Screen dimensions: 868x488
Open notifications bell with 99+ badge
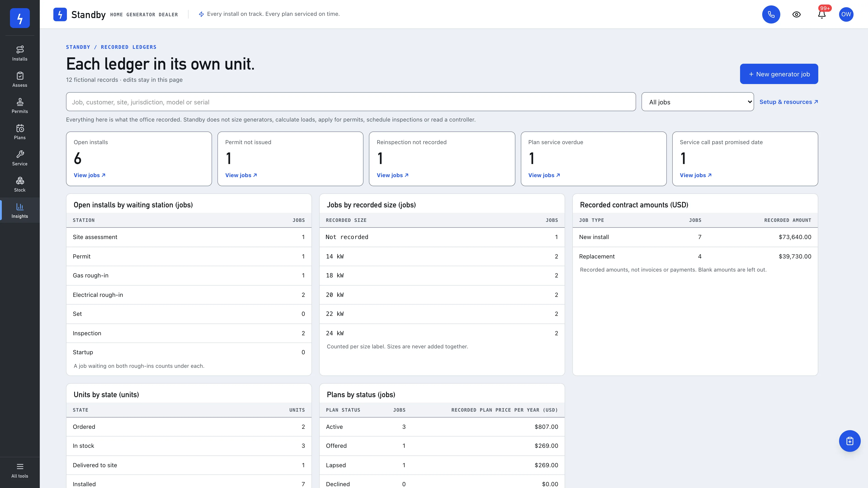coord(822,14)
